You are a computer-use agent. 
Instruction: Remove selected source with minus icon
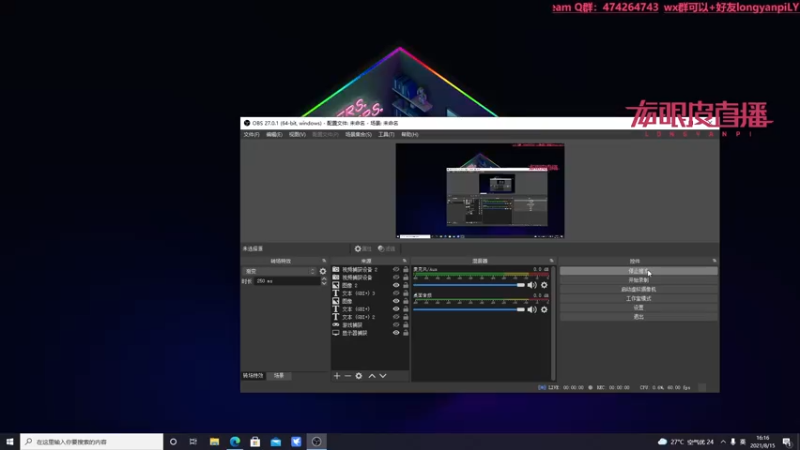(x=347, y=376)
